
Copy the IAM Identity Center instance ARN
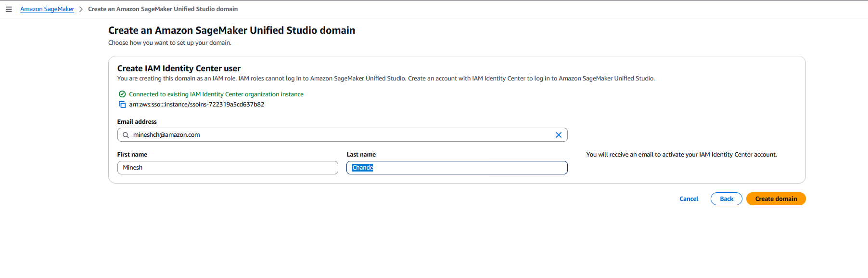coord(122,105)
